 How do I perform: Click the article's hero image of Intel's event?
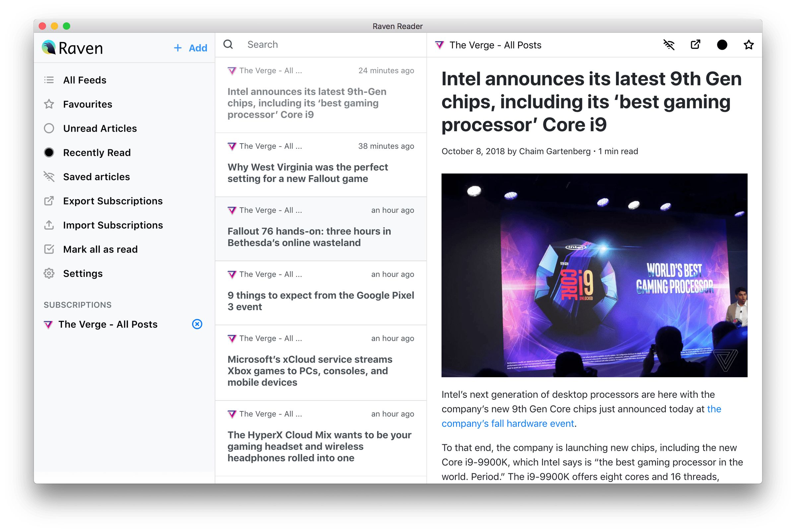[x=594, y=275]
